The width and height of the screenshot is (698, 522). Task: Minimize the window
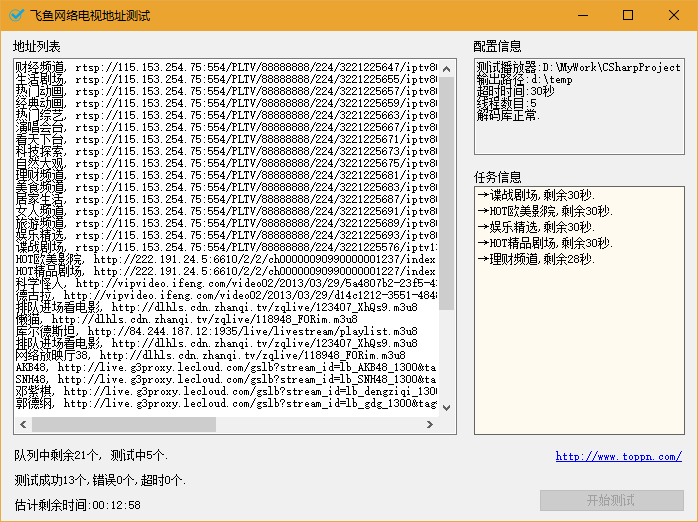pyautogui.click(x=582, y=15)
